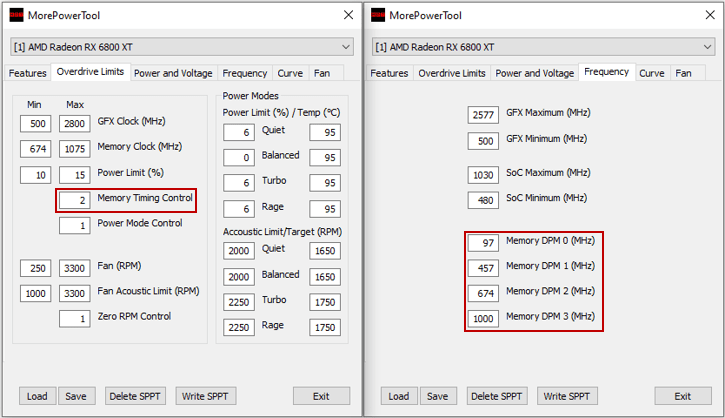Click Load button in right window

[x=399, y=396]
